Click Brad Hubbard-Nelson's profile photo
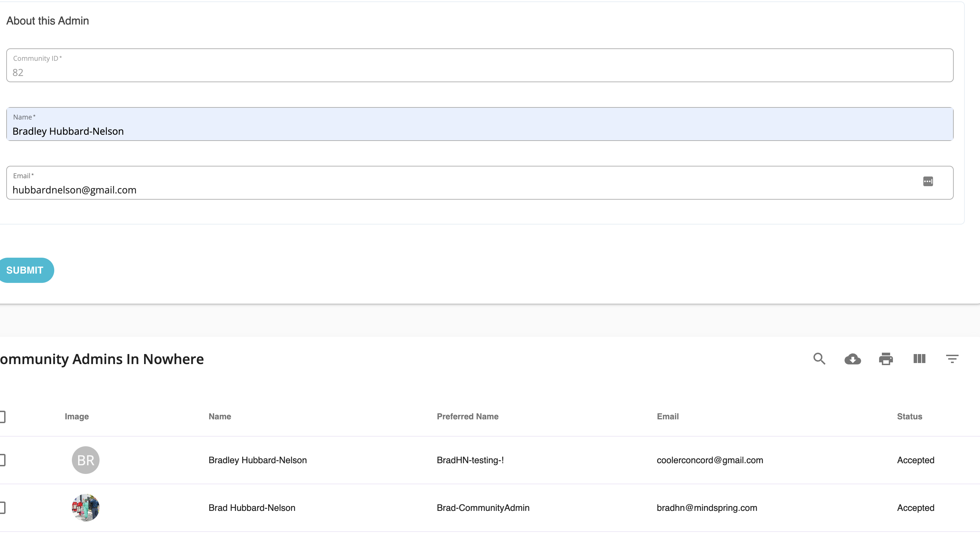The height and width of the screenshot is (543, 980). 85,508
